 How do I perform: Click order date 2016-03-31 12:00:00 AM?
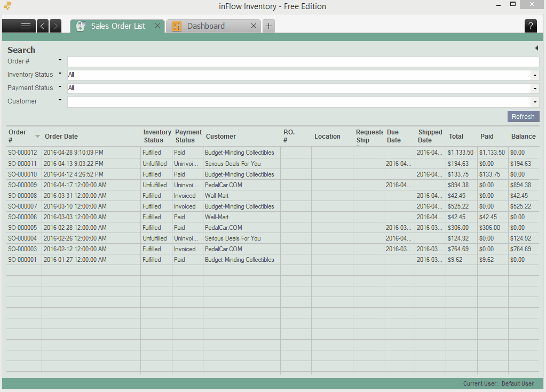click(x=75, y=196)
